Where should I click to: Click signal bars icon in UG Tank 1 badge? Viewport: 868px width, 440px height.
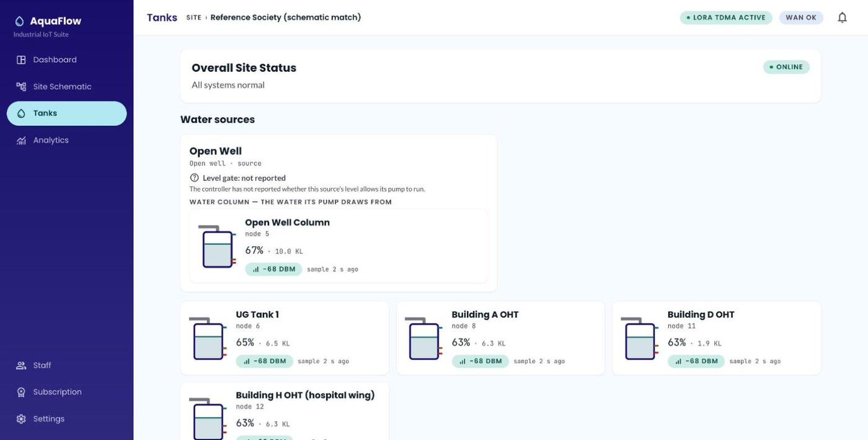click(247, 361)
